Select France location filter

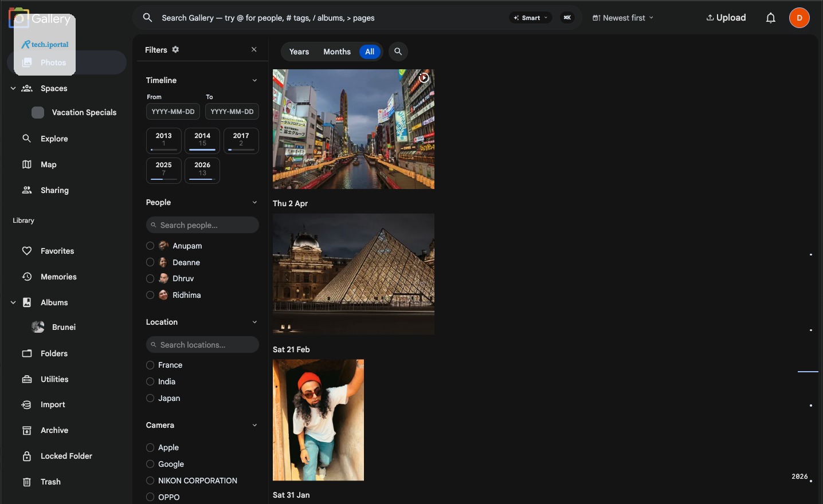150,365
